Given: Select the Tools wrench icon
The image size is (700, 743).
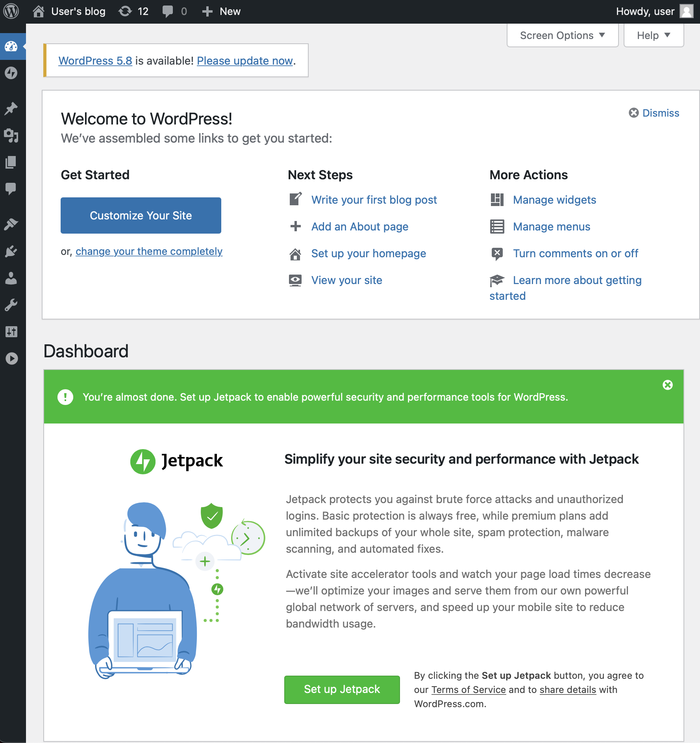Looking at the screenshot, I should pyautogui.click(x=12, y=305).
